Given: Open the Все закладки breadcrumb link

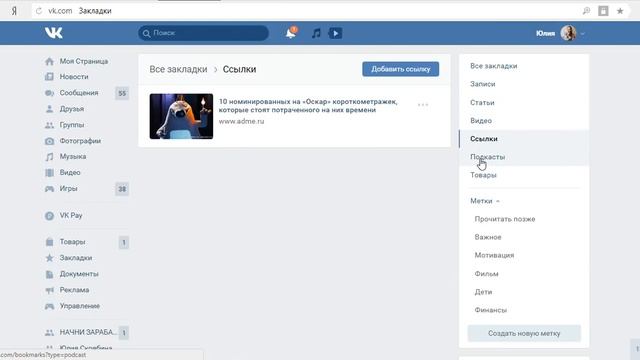Looking at the screenshot, I should click(x=178, y=69).
